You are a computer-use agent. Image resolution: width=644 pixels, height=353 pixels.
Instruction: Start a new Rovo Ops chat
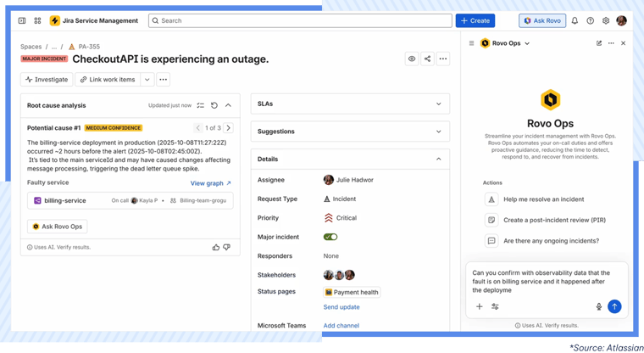tap(599, 43)
